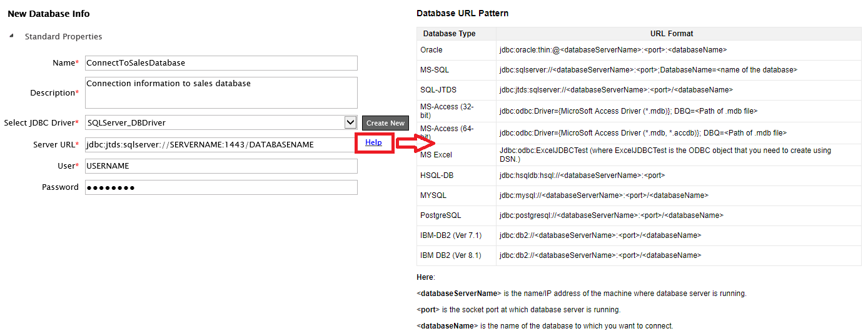Click the databaseName explanation line
This screenshot has height=336, width=868.
[x=545, y=326]
